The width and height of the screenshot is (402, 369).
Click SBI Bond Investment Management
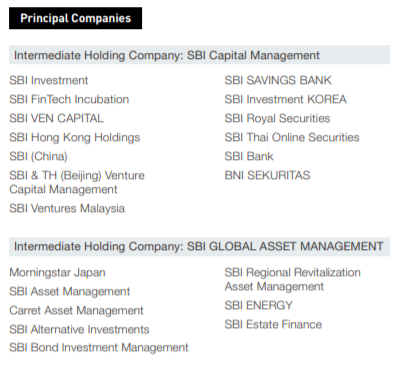click(99, 348)
